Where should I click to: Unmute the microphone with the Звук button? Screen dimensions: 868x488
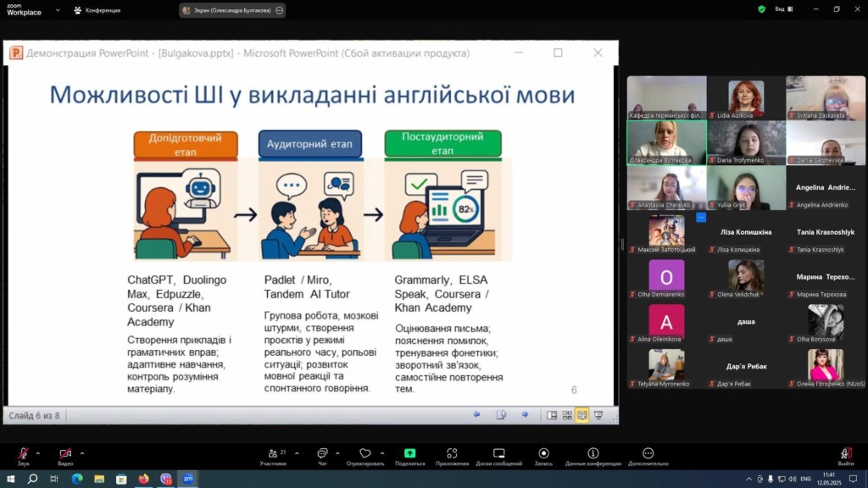click(x=23, y=457)
